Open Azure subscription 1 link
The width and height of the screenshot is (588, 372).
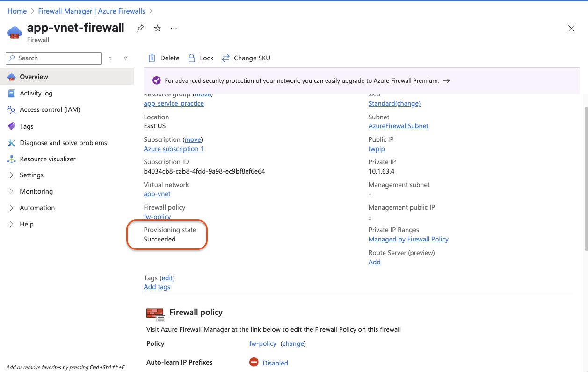point(174,149)
